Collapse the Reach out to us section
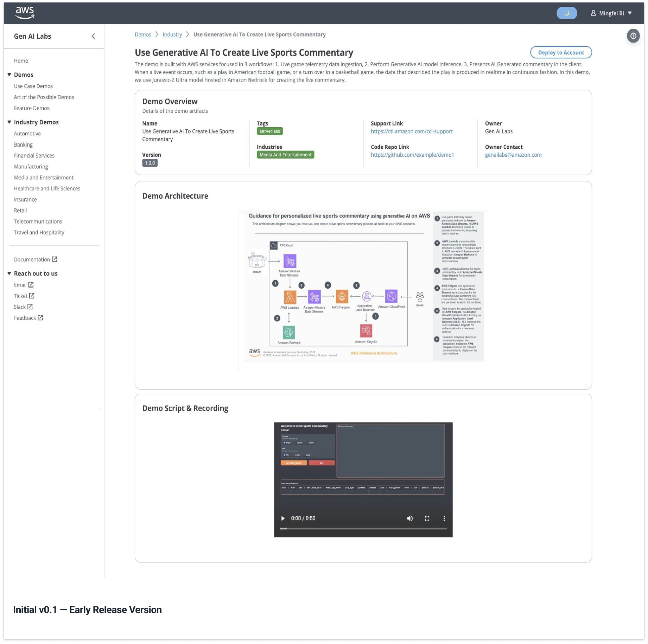This screenshot has width=648, height=644. click(x=9, y=273)
